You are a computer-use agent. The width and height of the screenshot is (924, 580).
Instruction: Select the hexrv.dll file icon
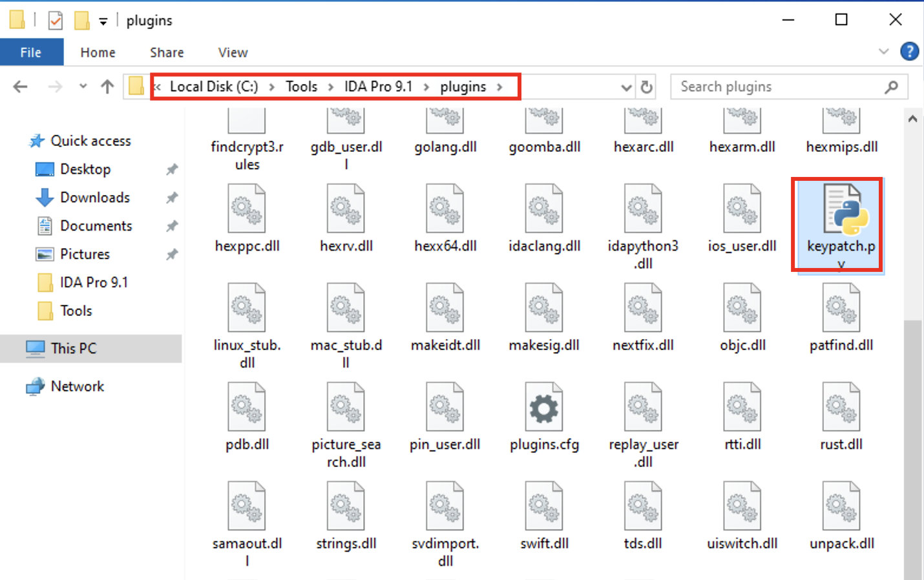(346, 209)
